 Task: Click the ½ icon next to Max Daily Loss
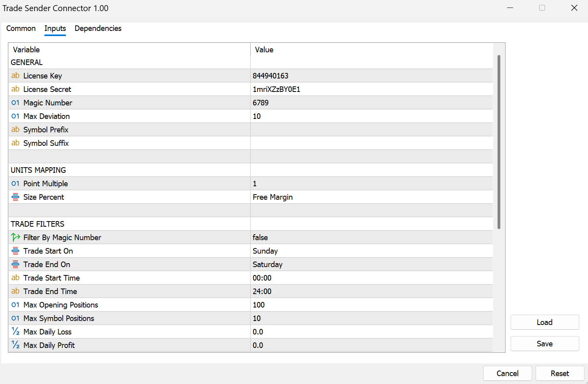[15, 332]
